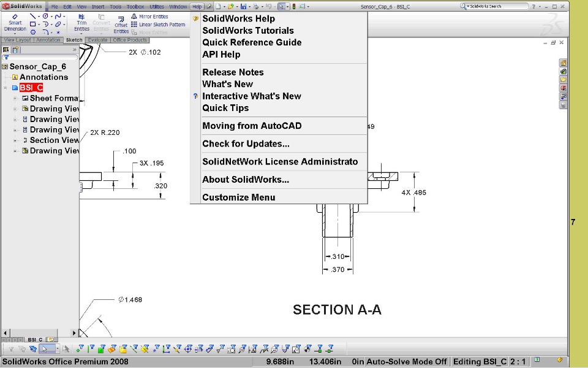Viewport: 588px width, 368px height.
Task: Open the Trim Entities dropdown arrow
Action: (81, 33)
